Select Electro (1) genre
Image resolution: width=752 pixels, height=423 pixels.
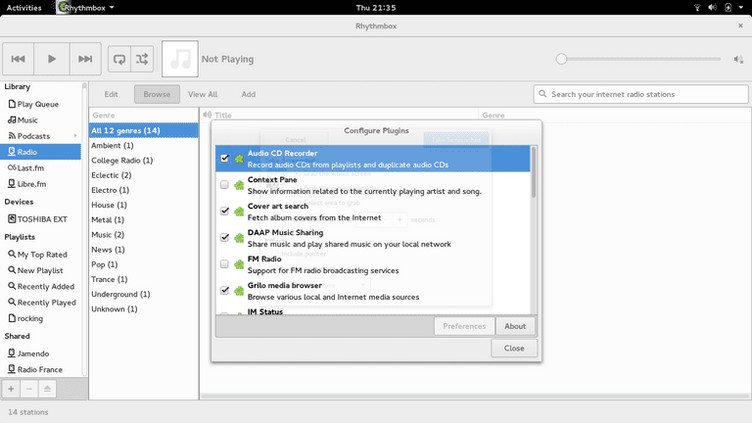pyautogui.click(x=143, y=190)
